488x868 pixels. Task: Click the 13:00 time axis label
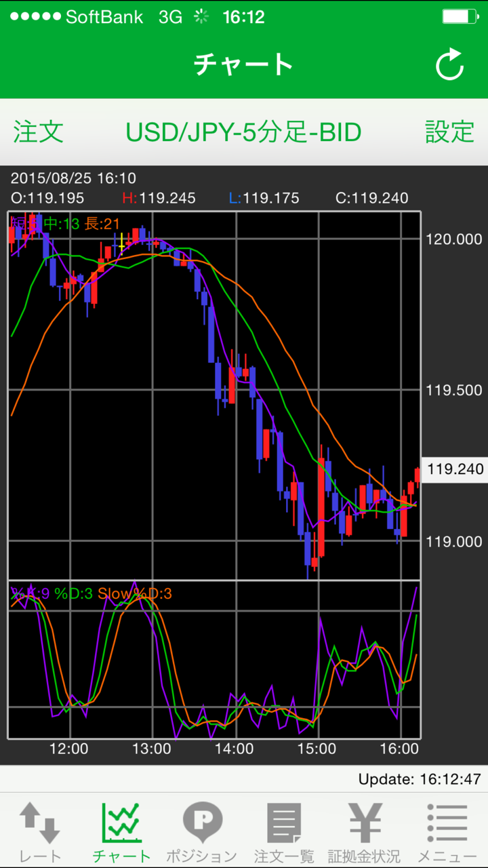point(152,749)
